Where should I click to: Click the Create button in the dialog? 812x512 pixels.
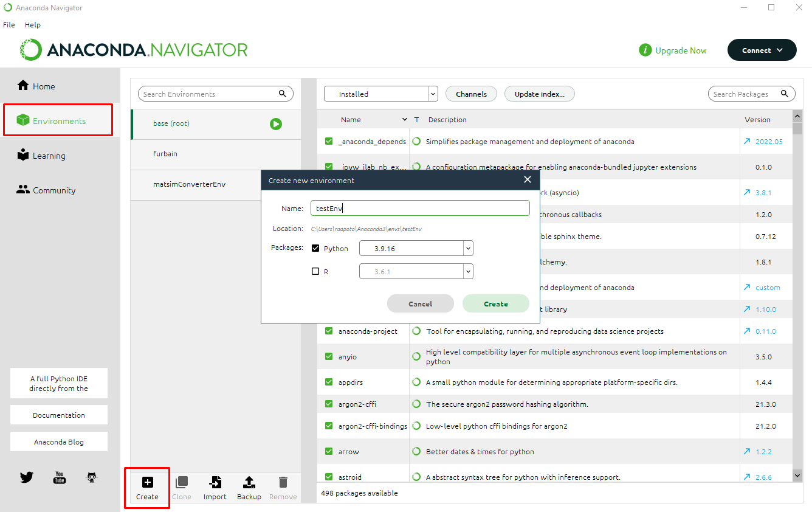(x=496, y=303)
